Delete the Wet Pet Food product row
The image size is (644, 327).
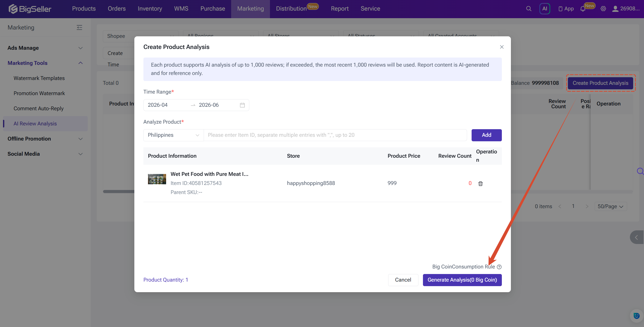tap(480, 183)
